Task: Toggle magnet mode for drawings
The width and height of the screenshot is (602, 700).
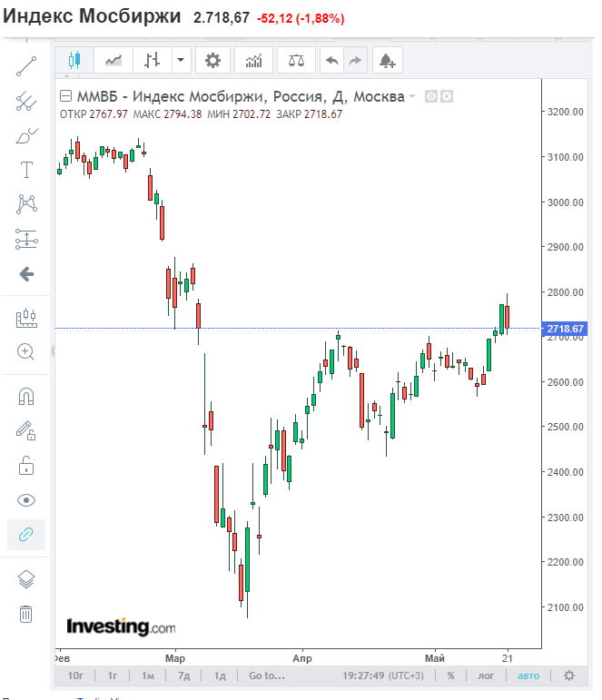Action: point(26,396)
